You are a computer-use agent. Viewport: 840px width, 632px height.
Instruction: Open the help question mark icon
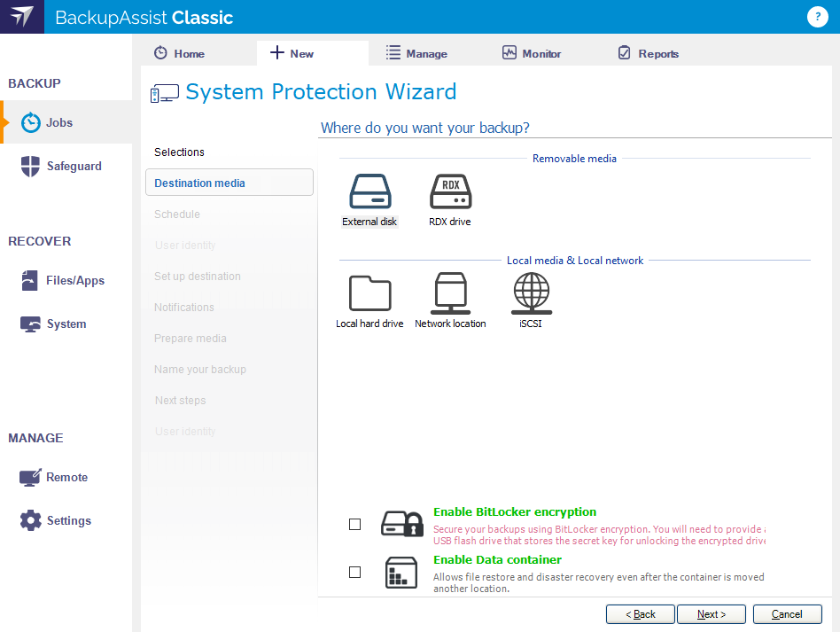click(817, 17)
